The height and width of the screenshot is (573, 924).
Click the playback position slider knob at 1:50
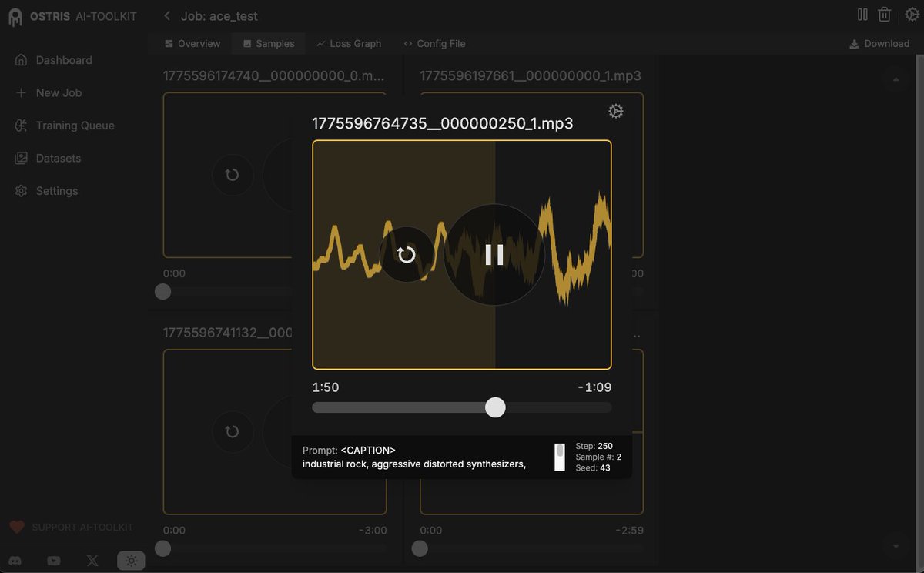495,407
